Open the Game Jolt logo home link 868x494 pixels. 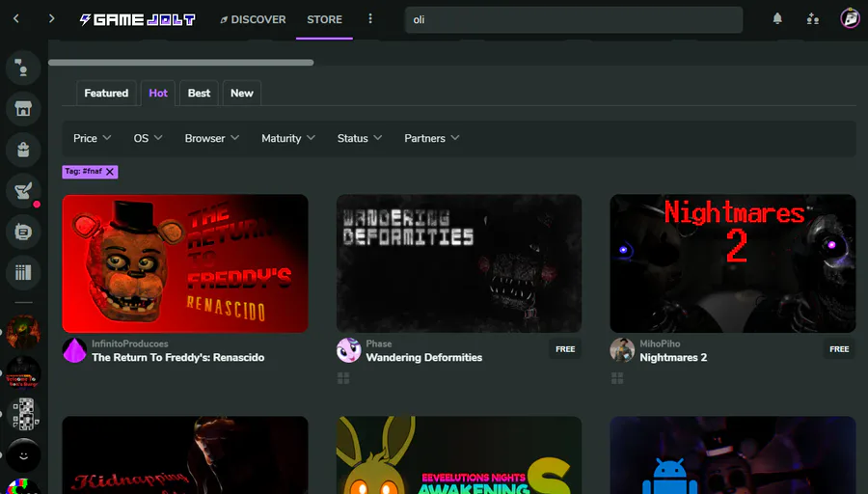pos(137,19)
